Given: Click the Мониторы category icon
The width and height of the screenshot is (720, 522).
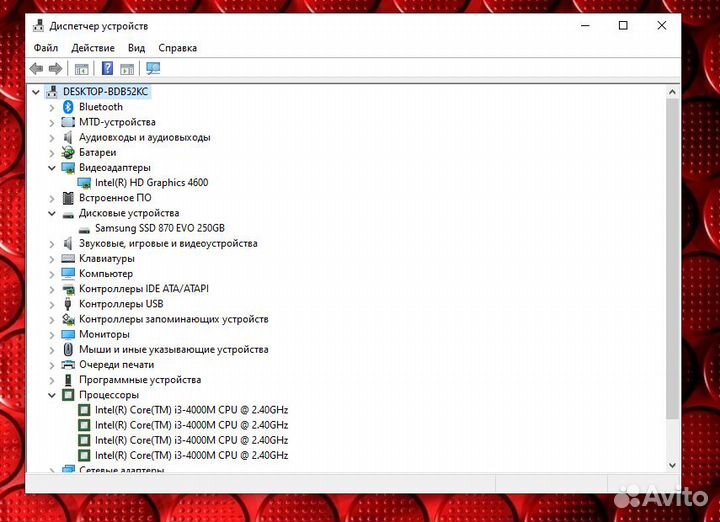Looking at the screenshot, I should 68,334.
